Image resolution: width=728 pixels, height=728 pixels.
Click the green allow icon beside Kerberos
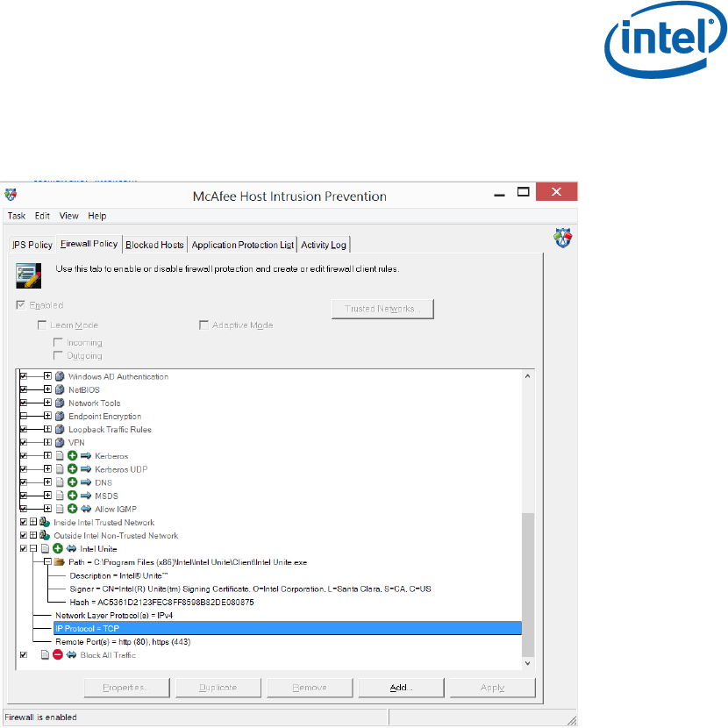pos(73,455)
